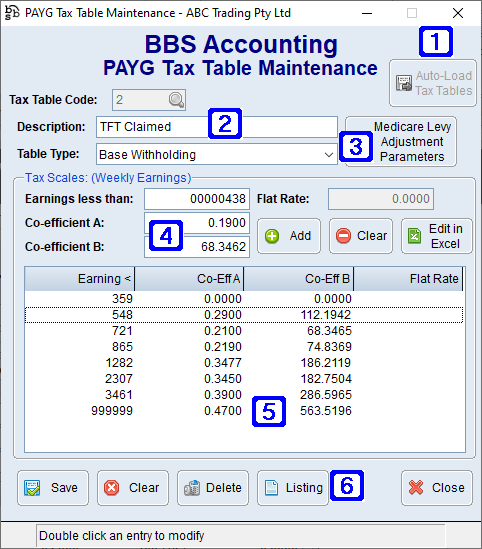Click the Co-efficient B input field
482x549 pixels.
(x=197, y=247)
